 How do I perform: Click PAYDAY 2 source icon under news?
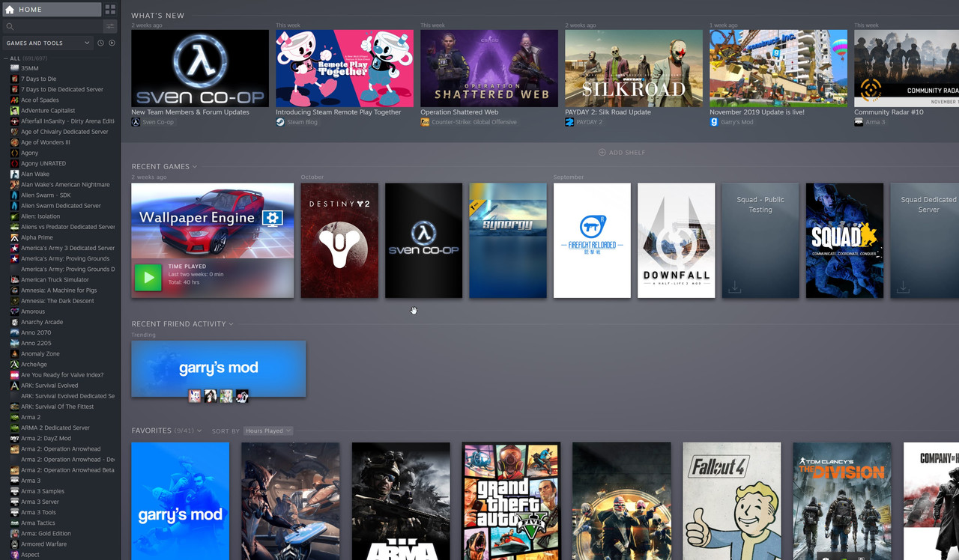tap(569, 122)
